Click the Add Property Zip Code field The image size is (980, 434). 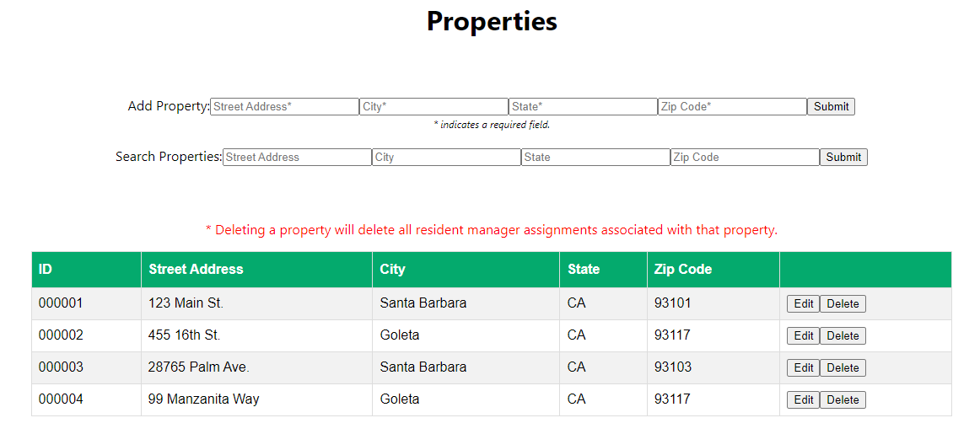732,107
